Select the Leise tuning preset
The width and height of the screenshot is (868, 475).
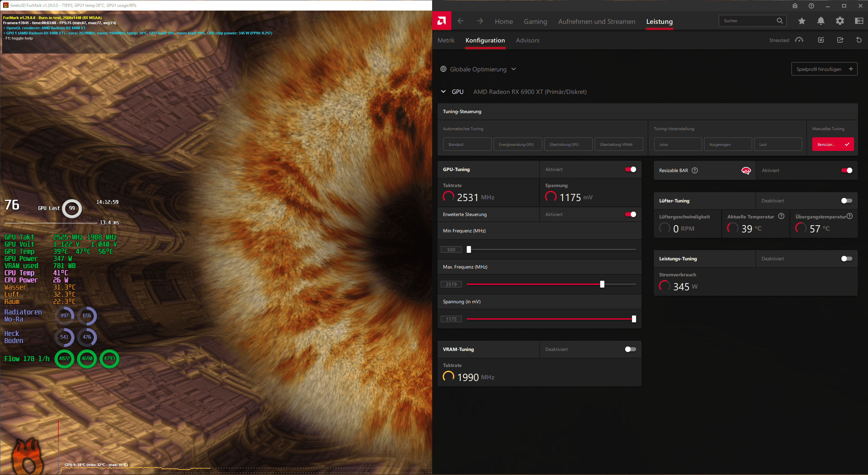coord(678,144)
